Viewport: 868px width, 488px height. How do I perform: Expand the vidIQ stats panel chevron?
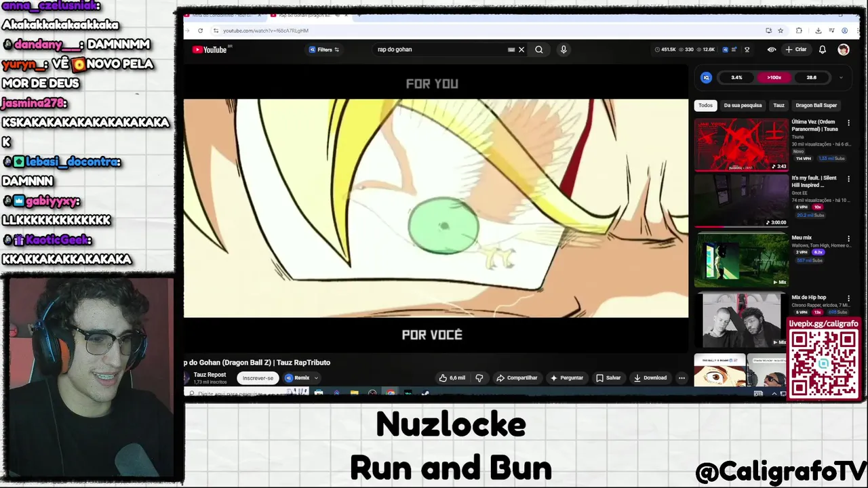tap(841, 77)
